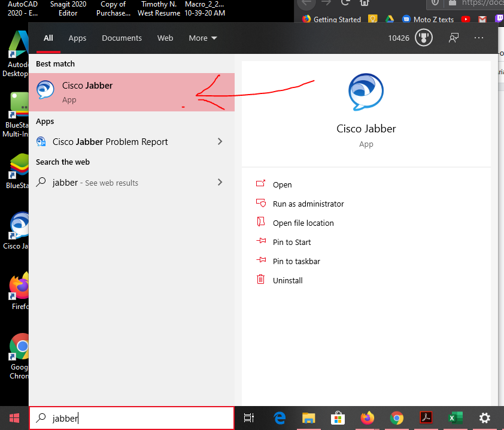
Task: Select the Web search tab
Action: 165,38
